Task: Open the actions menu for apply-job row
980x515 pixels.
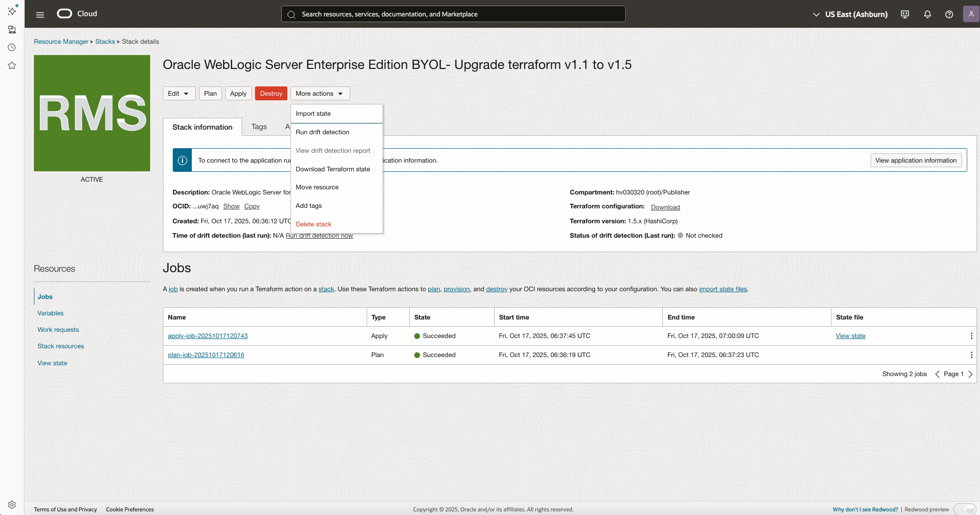Action: (x=971, y=335)
